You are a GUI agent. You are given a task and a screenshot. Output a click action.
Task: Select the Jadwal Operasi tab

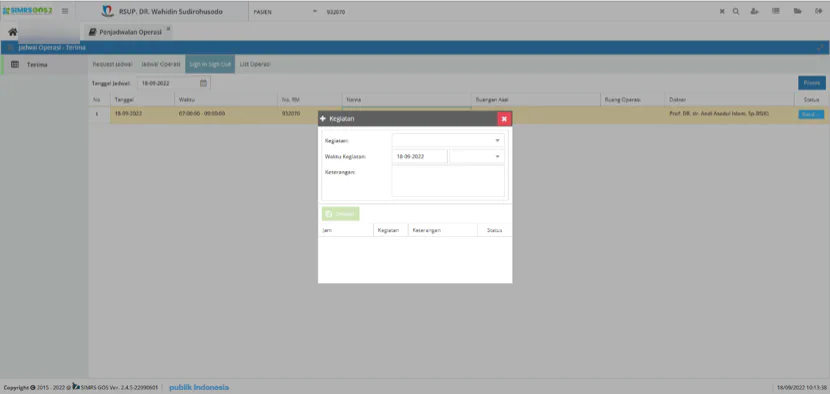tap(161, 64)
